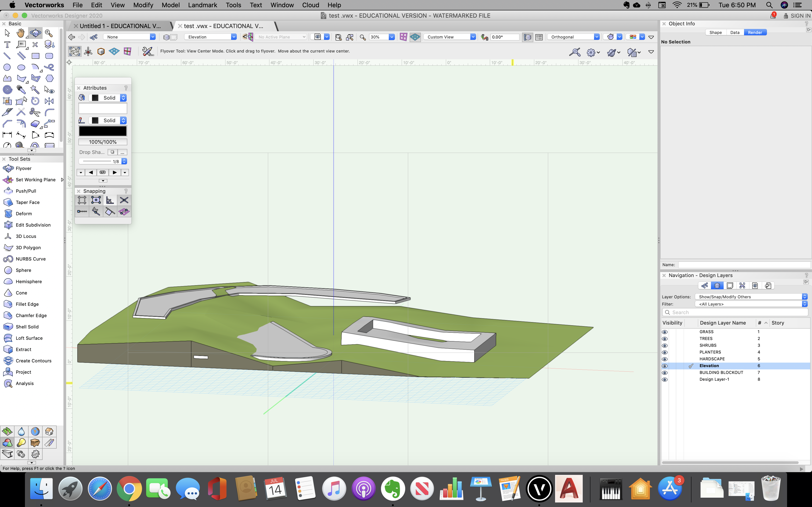Image resolution: width=812 pixels, height=507 pixels.
Task: Switch Navigation palette to Sheet Layers view
Action: pos(730,285)
